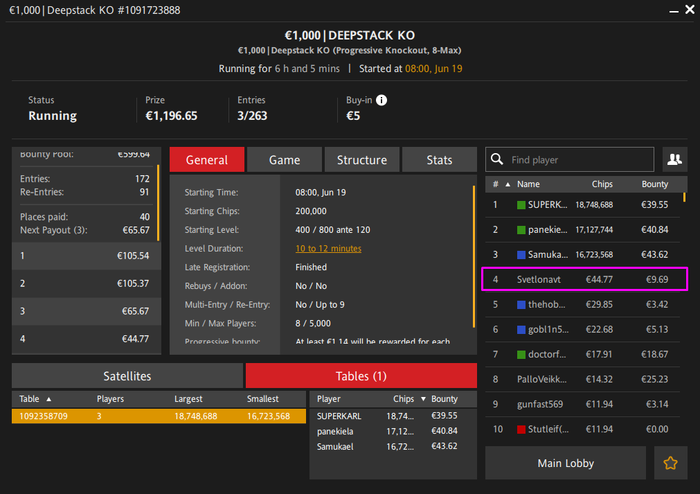Viewport: 700px width, 494px height.
Task: Click the player ranking scrollbar
Action: point(684,197)
